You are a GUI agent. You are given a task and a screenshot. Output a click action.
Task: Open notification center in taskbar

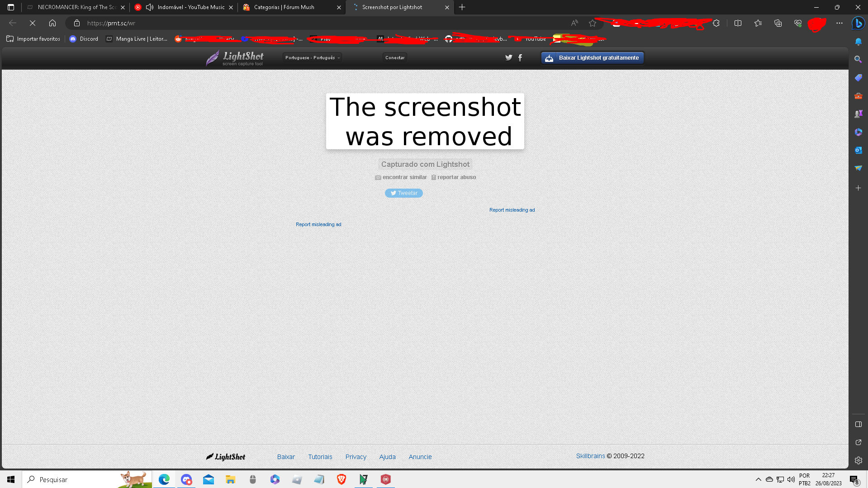pos(854,479)
